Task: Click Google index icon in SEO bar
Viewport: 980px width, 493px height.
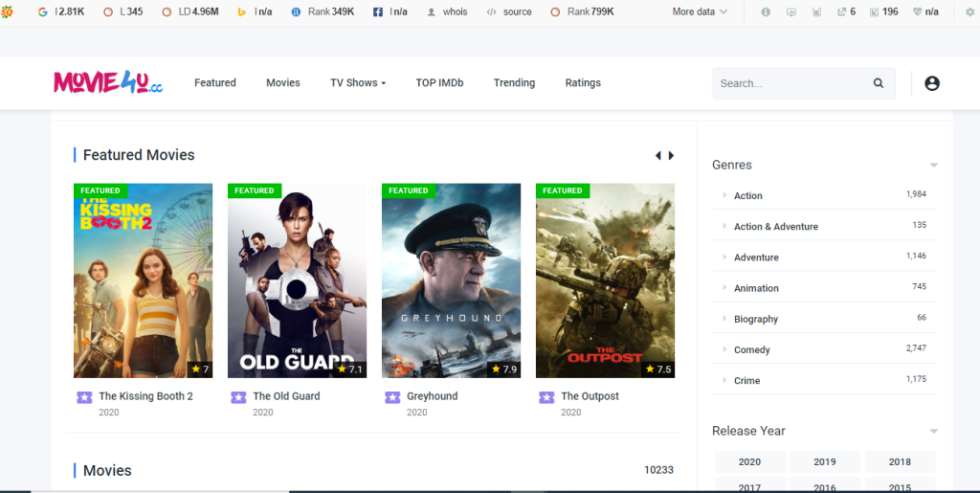Action: point(42,11)
